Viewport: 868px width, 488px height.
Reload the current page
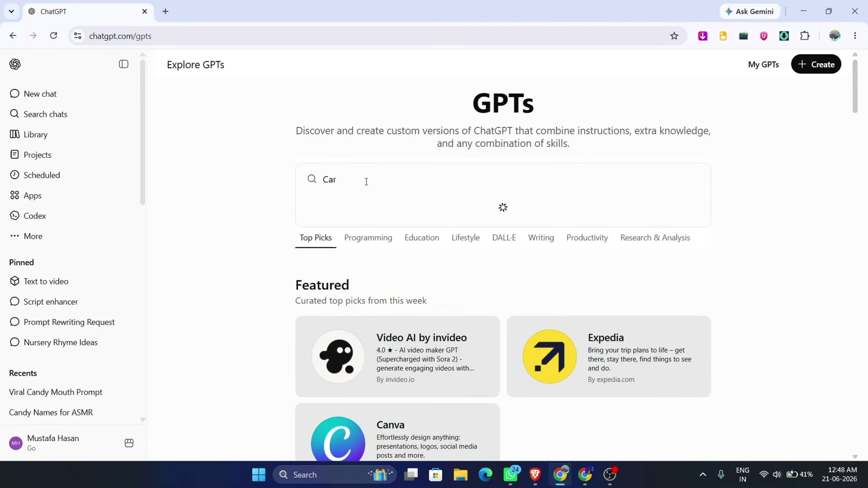coord(53,36)
